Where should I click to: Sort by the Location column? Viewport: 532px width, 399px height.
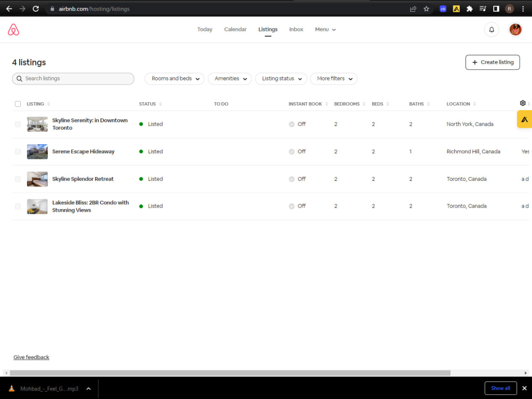tap(461, 104)
